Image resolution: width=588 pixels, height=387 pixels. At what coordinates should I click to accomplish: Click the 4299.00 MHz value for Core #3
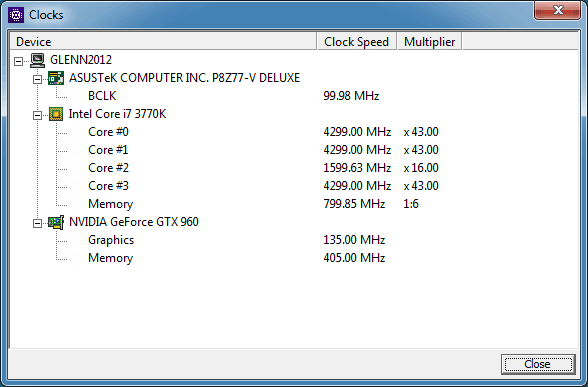(x=357, y=186)
